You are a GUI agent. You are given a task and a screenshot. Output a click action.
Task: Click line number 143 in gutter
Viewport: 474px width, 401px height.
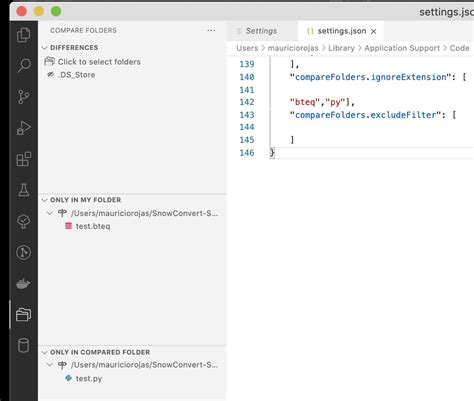[x=247, y=115]
